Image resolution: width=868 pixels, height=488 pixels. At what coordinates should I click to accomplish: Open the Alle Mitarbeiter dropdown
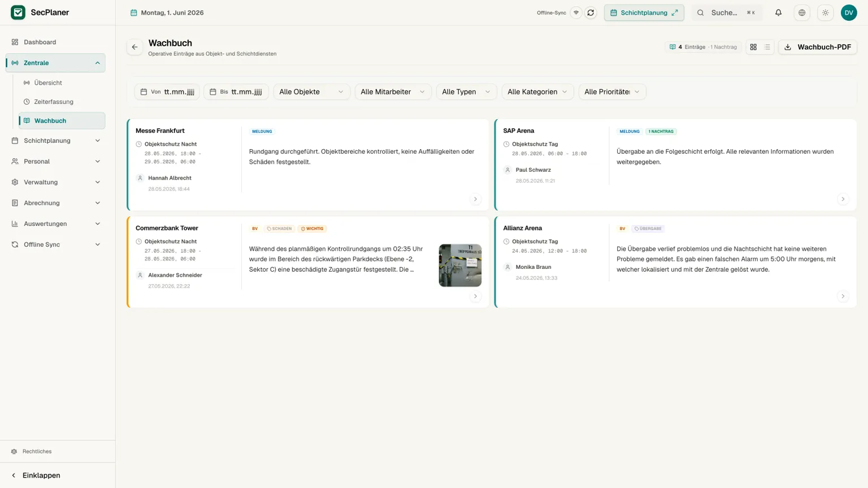click(x=393, y=91)
